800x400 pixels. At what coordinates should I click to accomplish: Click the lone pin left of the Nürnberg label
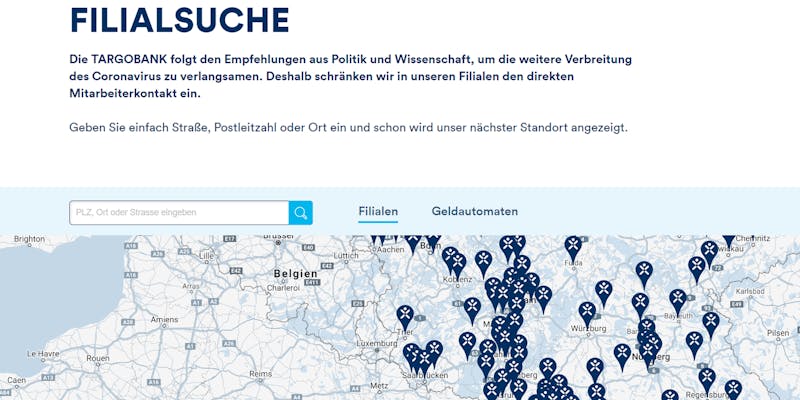(622, 356)
